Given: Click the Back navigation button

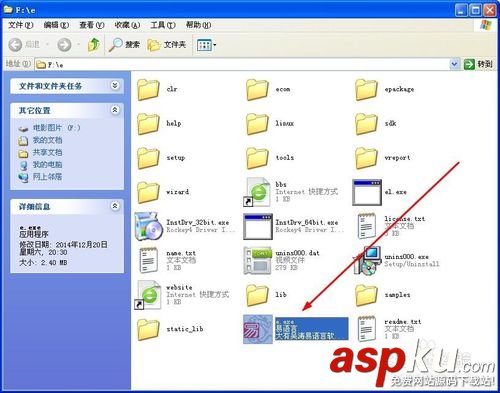Looking at the screenshot, I should 24,44.
